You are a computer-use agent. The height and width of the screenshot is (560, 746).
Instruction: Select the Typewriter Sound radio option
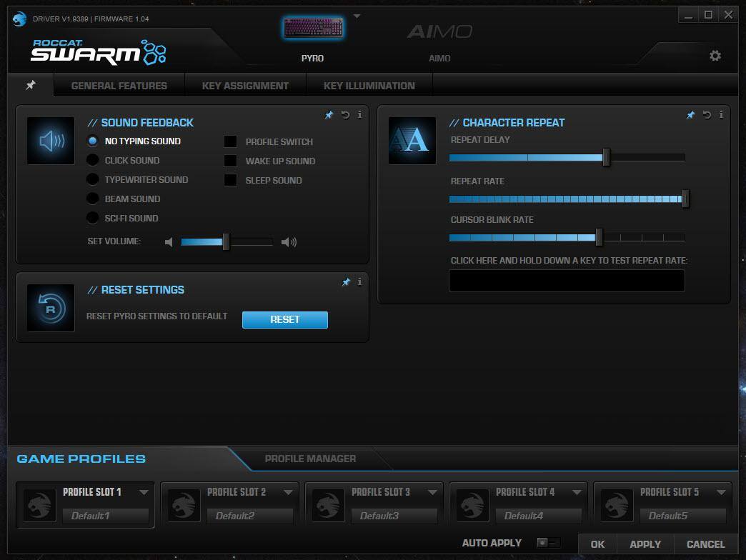[x=93, y=180]
